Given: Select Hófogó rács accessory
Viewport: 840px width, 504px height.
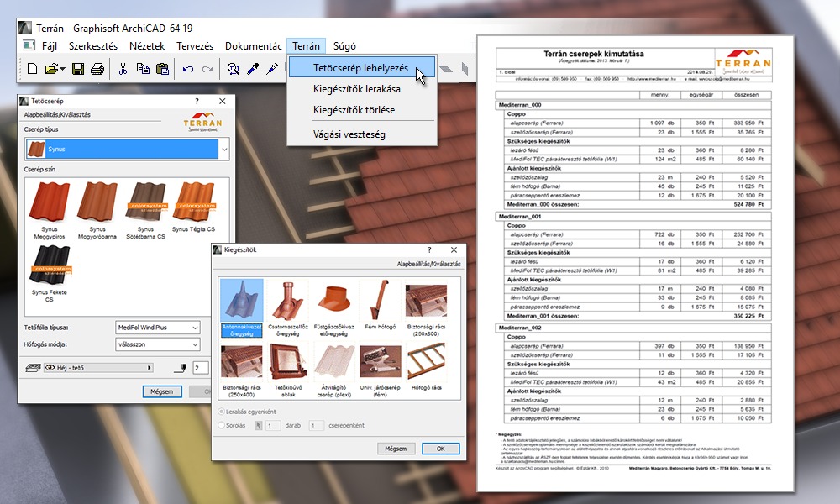Looking at the screenshot, I should coord(426,366).
